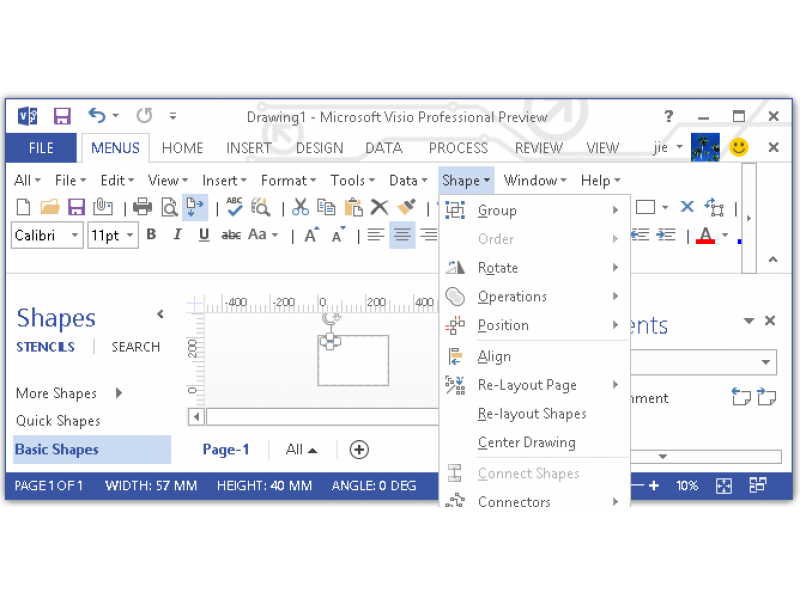Open the Aa change case dropdown
This screenshot has width=800, height=600.
click(x=275, y=235)
